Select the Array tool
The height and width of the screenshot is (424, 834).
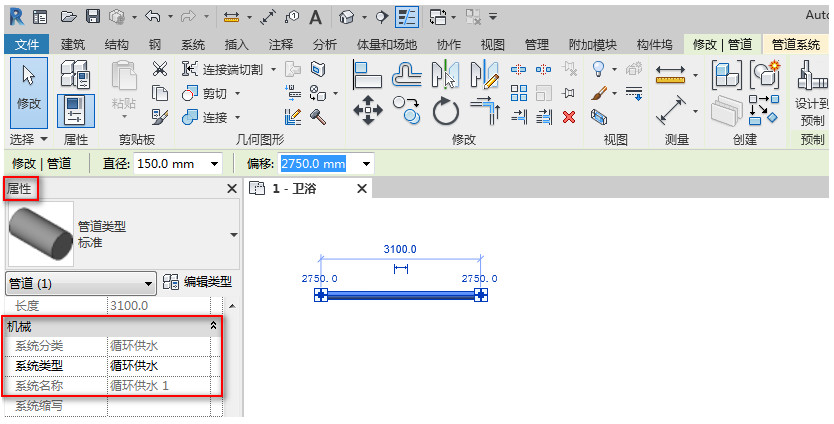(519, 94)
